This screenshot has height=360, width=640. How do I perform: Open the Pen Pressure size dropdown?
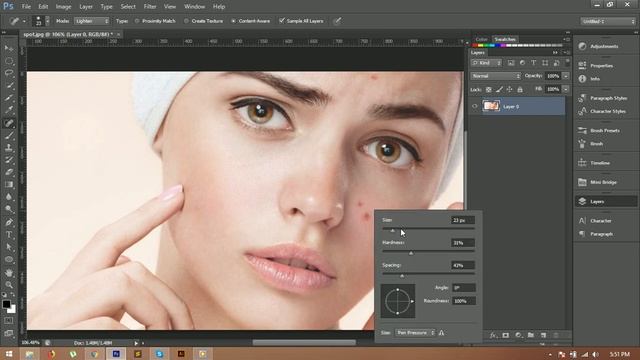[415, 333]
